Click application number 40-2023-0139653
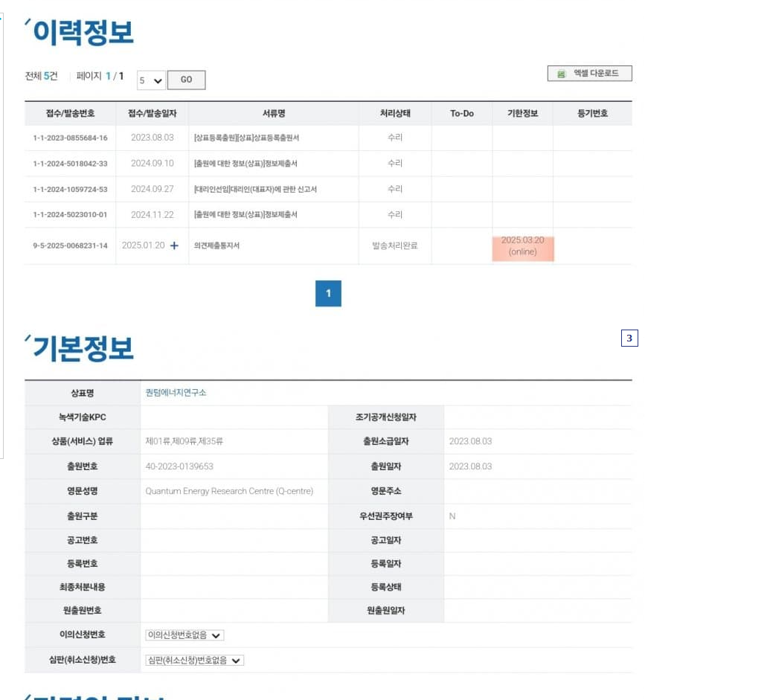This screenshot has height=700, width=770. click(x=179, y=466)
